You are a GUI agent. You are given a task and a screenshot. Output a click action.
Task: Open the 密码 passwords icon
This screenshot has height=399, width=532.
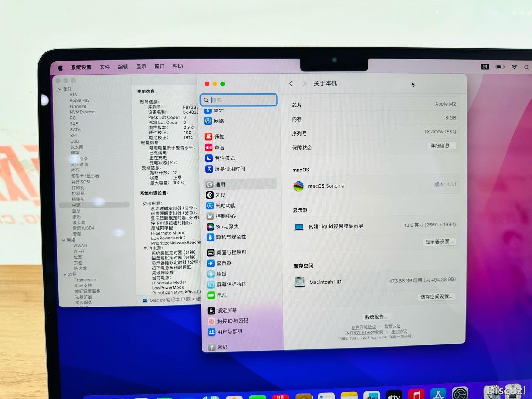[212, 347]
